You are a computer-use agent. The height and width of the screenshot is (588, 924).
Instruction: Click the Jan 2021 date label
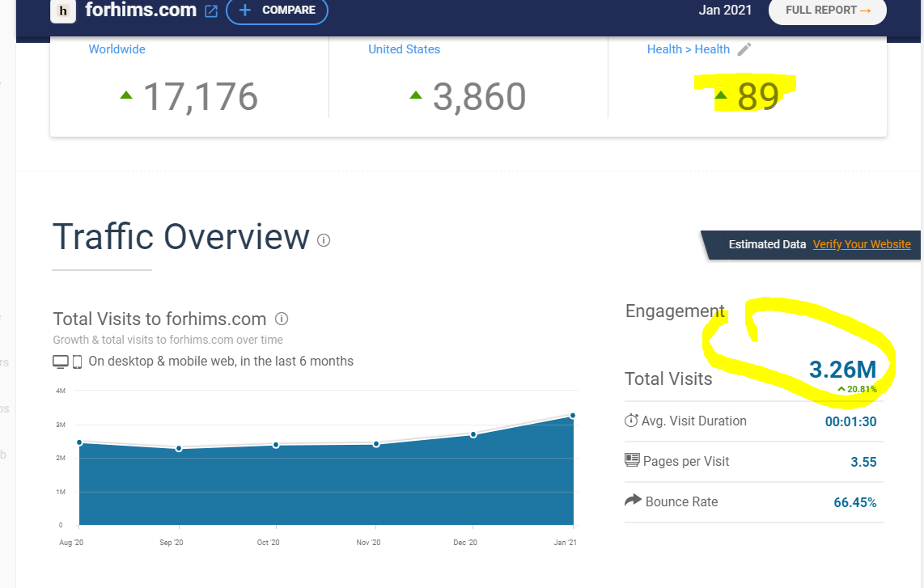725,10
